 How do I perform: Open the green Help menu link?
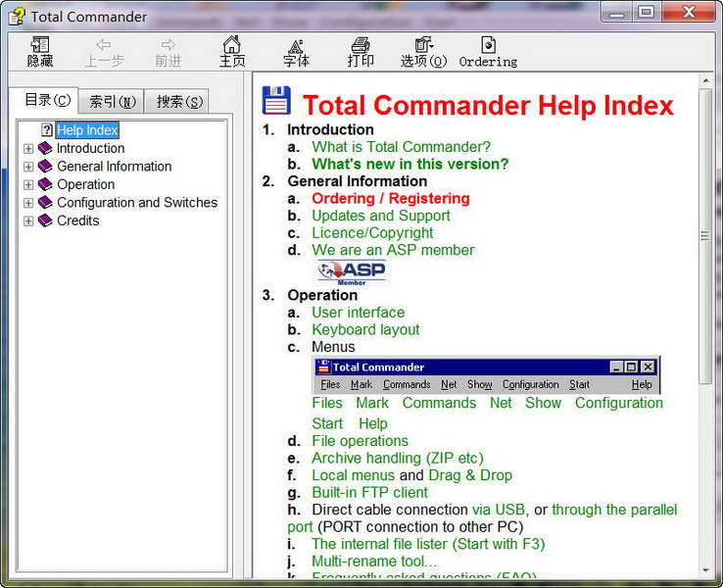pos(373,423)
